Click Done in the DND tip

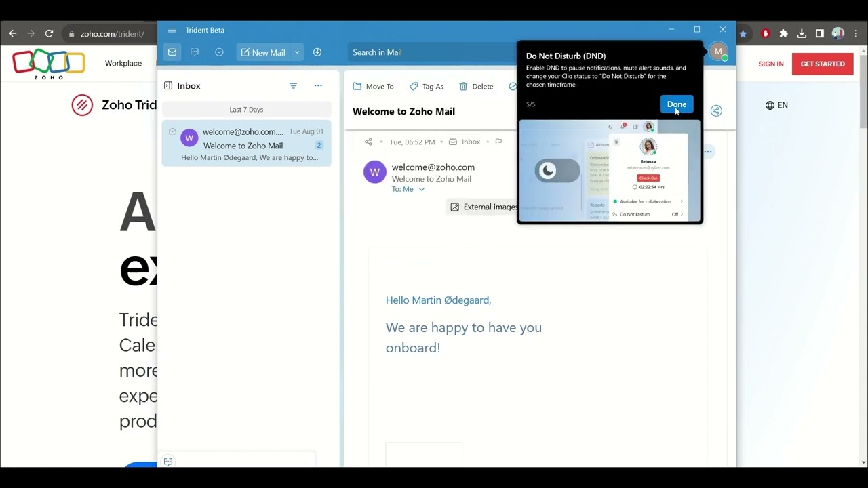coord(677,104)
